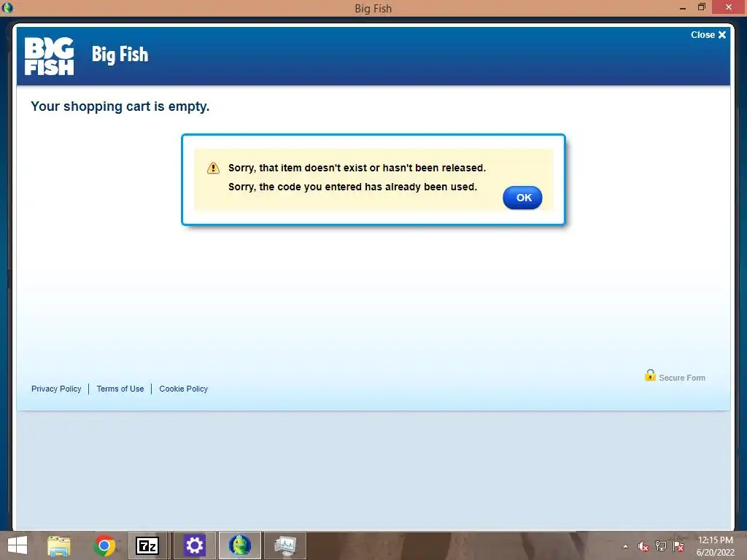Screen dimensions: 747x560
Task: Click 'Your shopping cart is empty.' heading
Action: pos(120,106)
